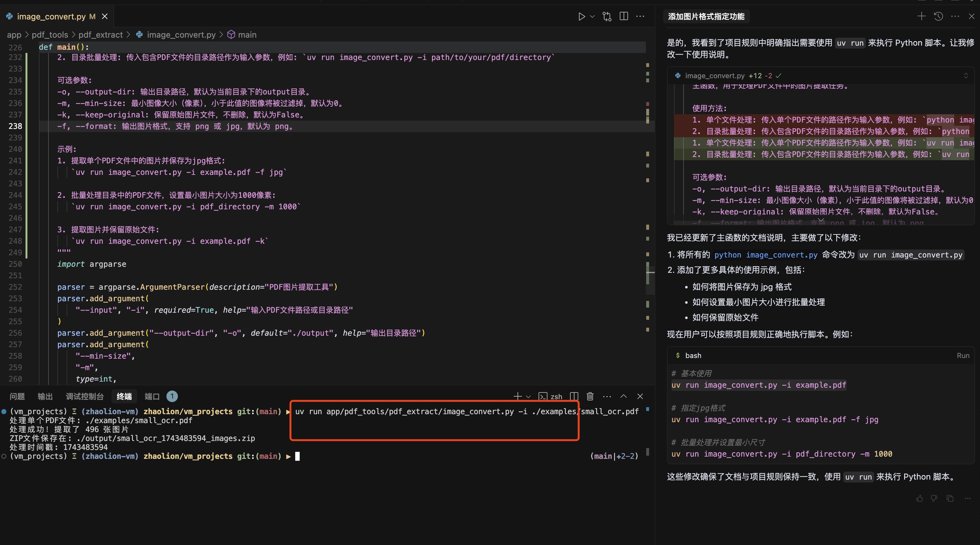The height and width of the screenshot is (545, 980).
Task: Click line number 226 in gutter
Action: coord(15,47)
